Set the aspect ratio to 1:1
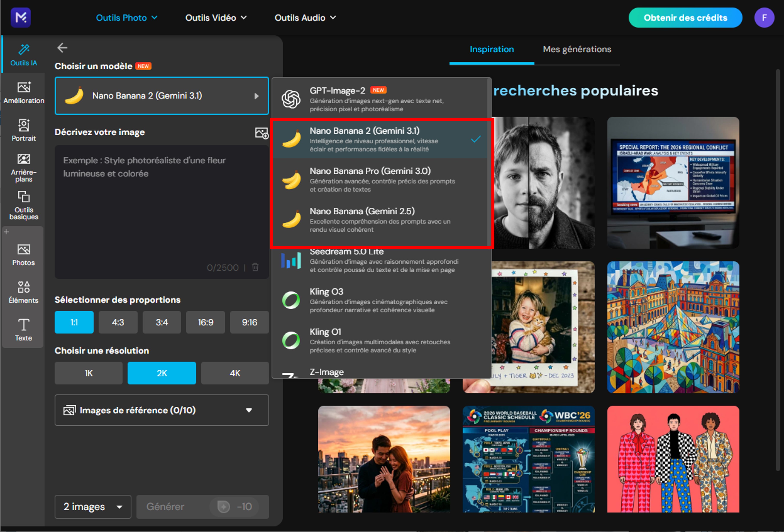The image size is (784, 532). pos(74,322)
